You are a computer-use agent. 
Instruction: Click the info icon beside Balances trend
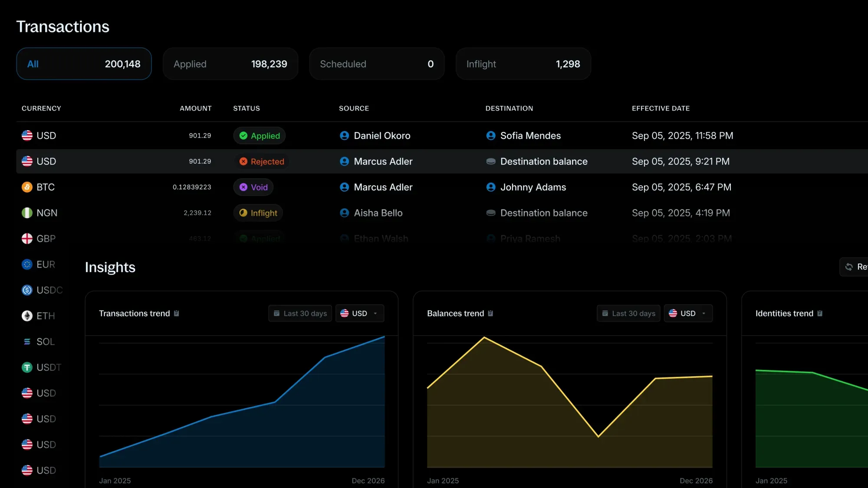(x=490, y=313)
